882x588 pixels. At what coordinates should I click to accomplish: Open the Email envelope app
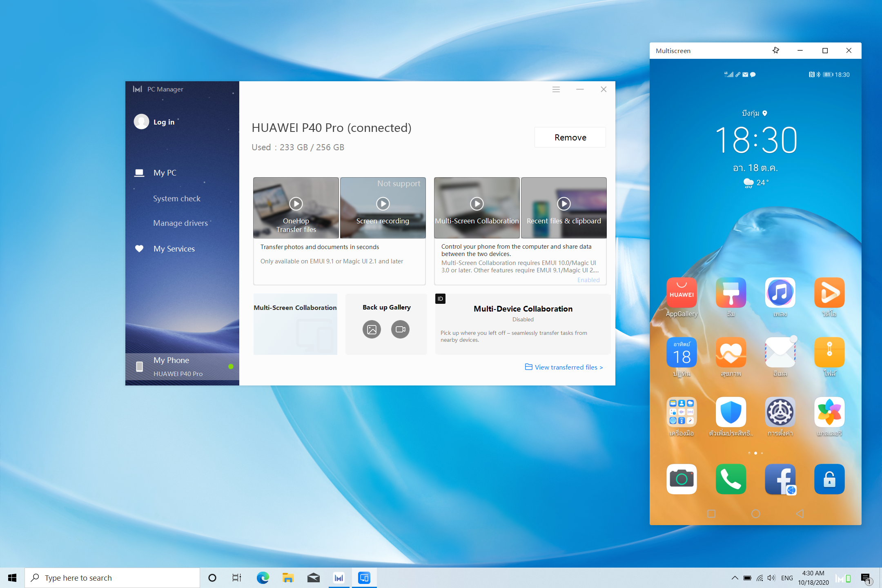tap(780, 352)
